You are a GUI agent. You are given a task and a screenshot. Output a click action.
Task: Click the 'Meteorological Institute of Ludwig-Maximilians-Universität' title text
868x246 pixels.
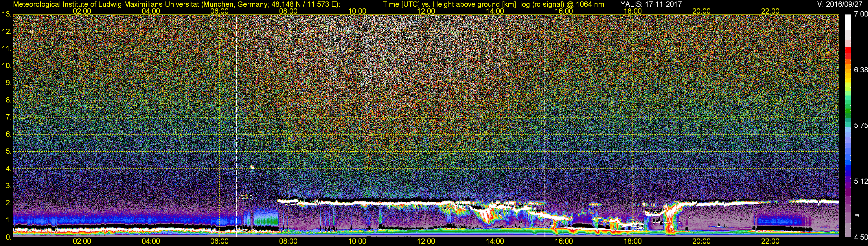[x=106, y=4]
